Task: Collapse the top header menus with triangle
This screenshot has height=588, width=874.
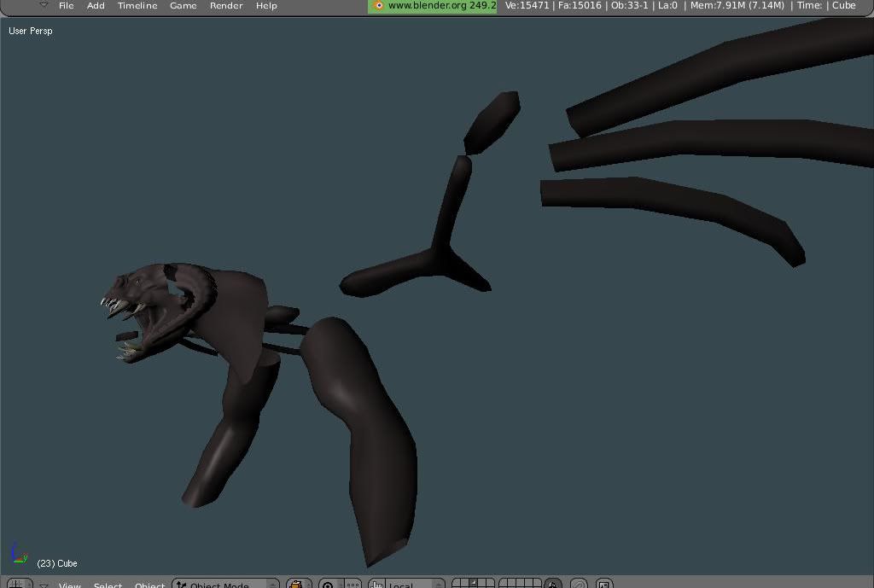Action: coord(44,5)
